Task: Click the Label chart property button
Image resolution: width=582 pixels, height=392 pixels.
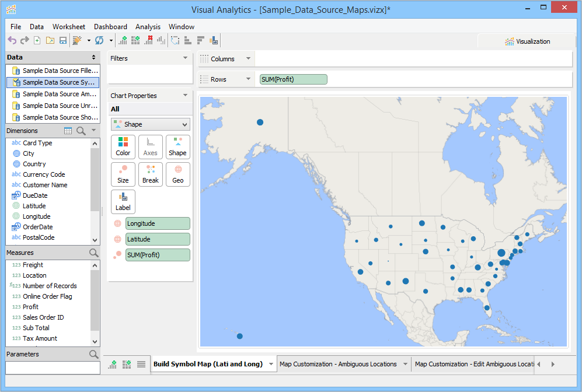Action: click(x=123, y=202)
